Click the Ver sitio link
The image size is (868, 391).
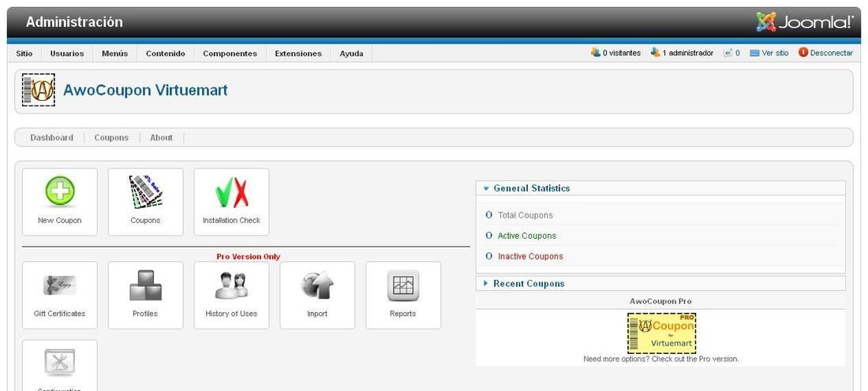point(775,53)
